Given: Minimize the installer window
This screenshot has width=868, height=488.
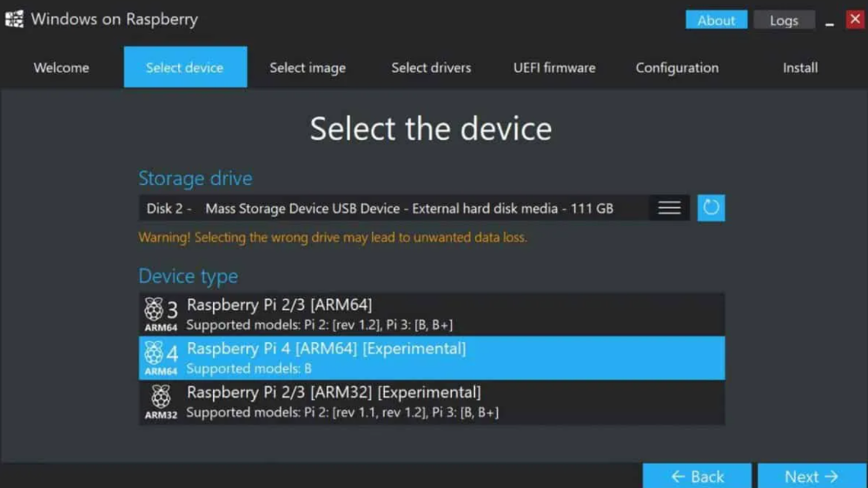Looking at the screenshot, I should coord(830,21).
